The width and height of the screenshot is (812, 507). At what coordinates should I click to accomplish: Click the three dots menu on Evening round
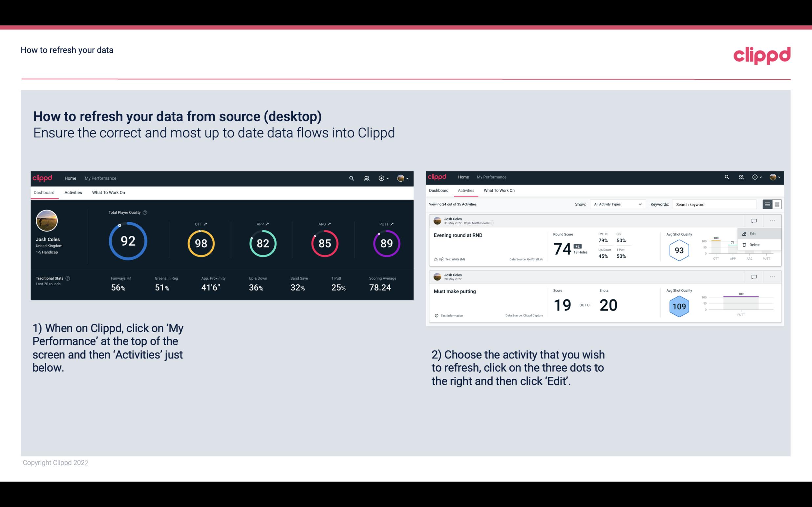pos(772,220)
